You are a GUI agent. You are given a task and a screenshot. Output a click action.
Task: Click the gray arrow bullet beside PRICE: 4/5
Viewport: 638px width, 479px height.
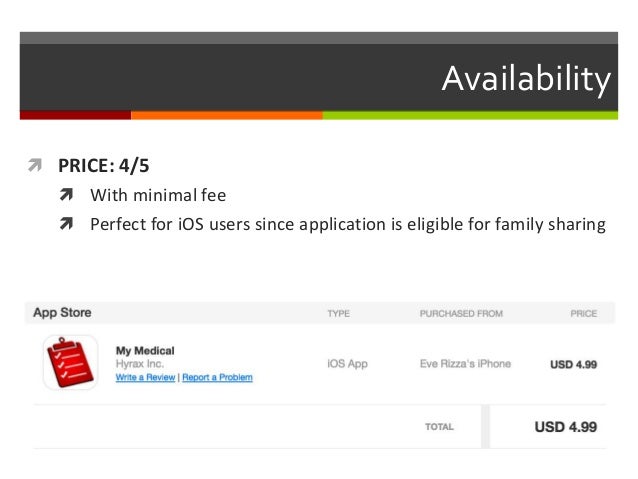[x=35, y=165]
